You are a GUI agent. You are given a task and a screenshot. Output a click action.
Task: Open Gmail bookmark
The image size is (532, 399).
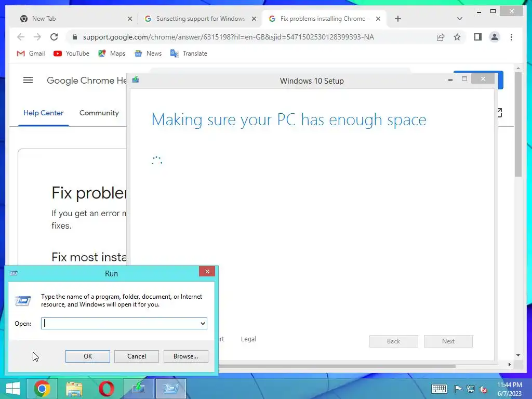tap(31, 54)
